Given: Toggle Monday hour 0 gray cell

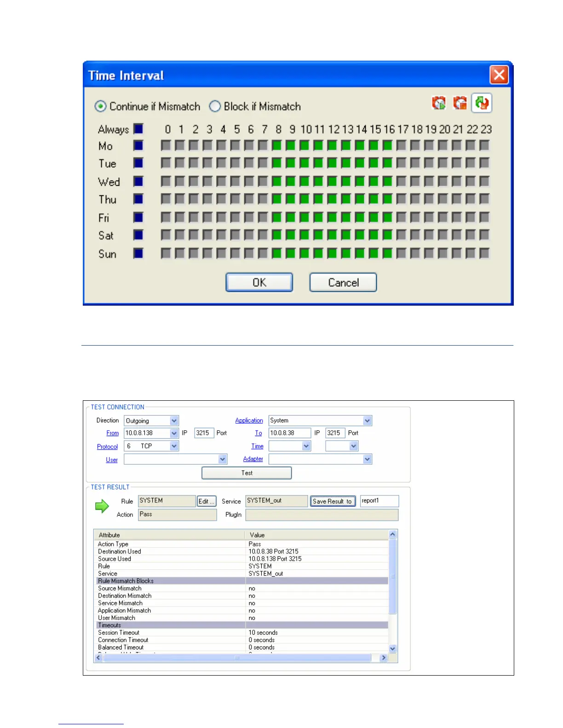Looking at the screenshot, I should (x=166, y=146).
